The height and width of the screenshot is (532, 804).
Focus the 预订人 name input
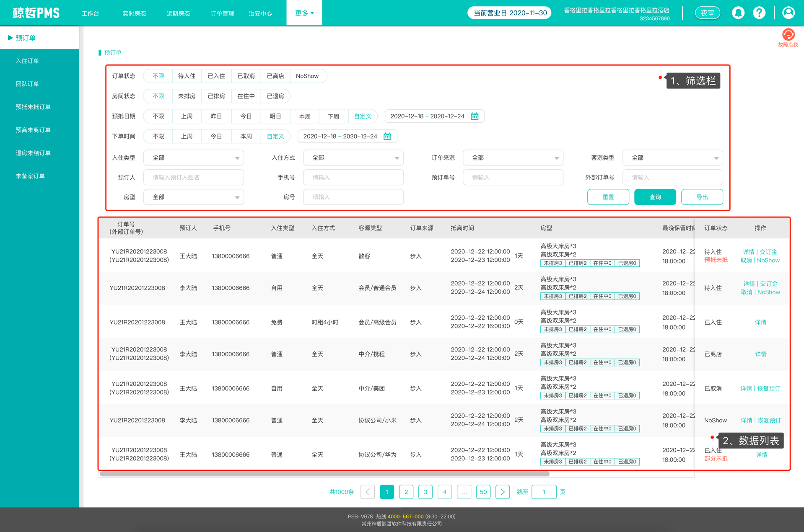click(194, 177)
